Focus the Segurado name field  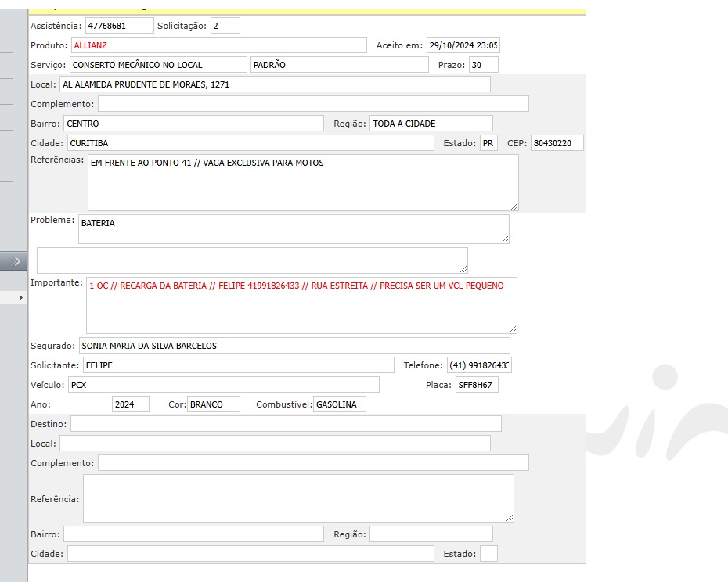coord(294,346)
